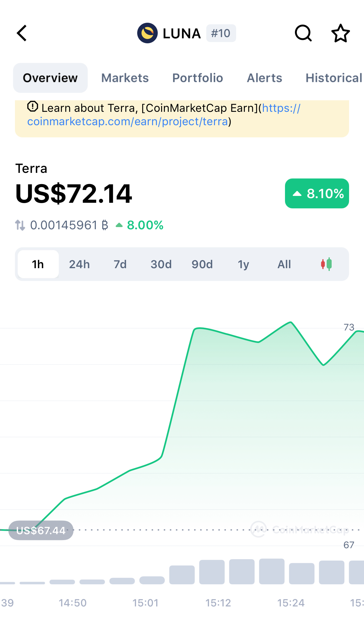
Task: Tap the BTC swap arrows icon
Action: click(x=20, y=225)
